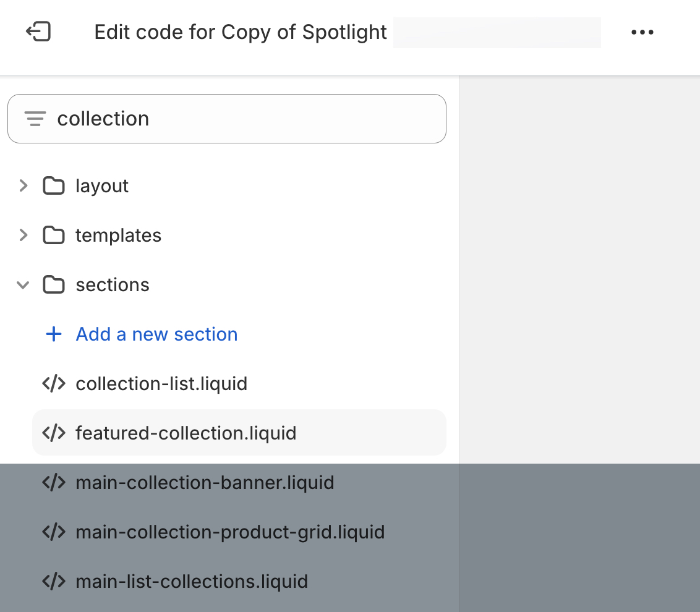Screen dimensions: 700x612
Task: Click code icon beside main-collection-banner.liquid
Action: point(54,482)
